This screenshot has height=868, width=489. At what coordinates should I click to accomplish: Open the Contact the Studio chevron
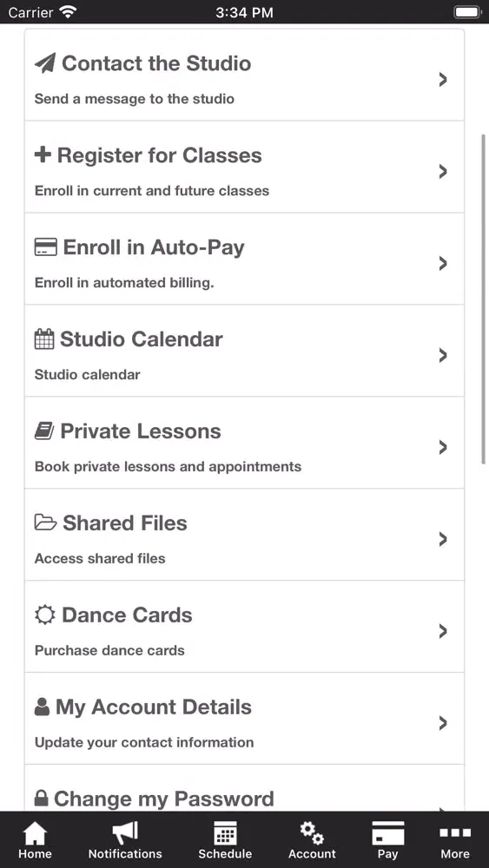(x=442, y=80)
